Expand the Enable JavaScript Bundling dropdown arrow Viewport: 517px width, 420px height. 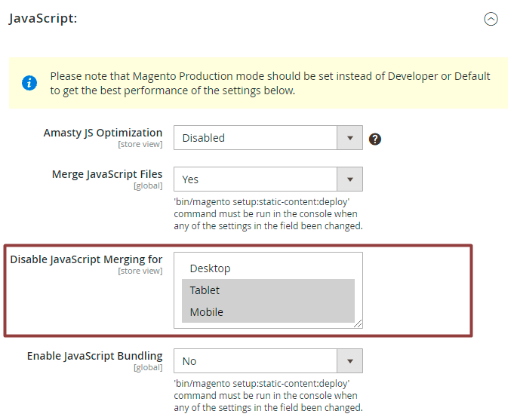pos(350,361)
